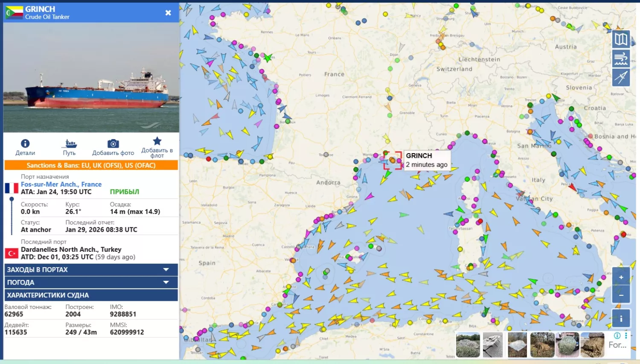This screenshot has width=640, height=364.
Task: Show the vessel track via Путь
Action: point(70,147)
